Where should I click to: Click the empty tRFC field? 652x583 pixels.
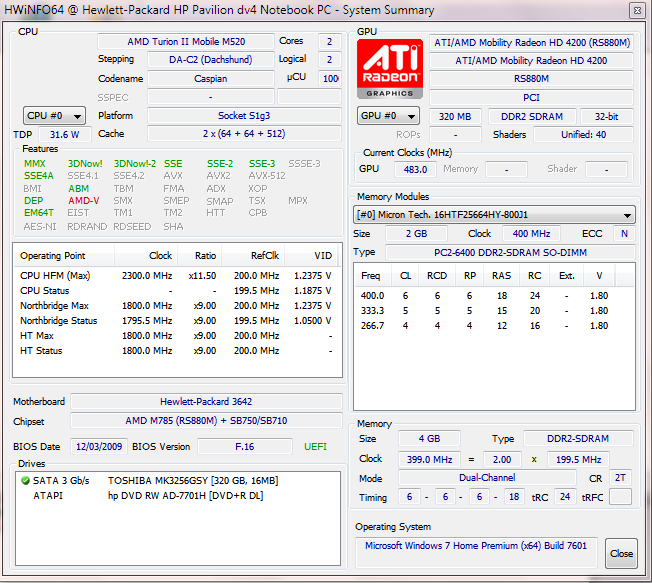pos(620,497)
